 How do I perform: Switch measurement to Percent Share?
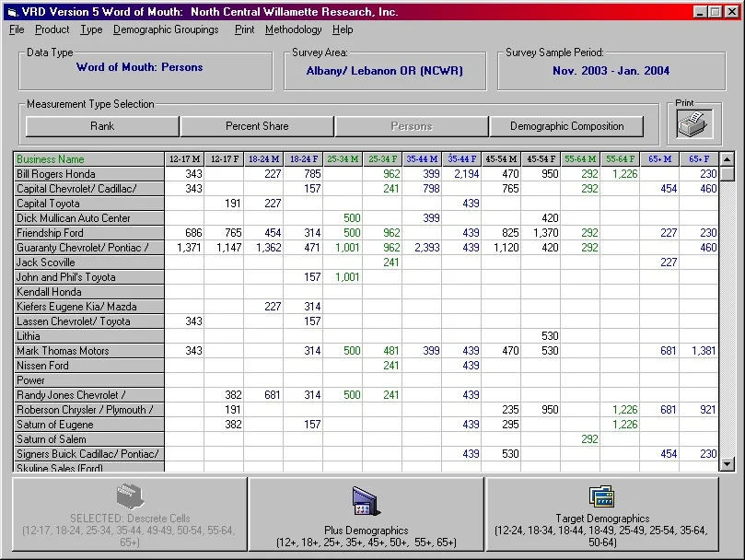coord(257,126)
